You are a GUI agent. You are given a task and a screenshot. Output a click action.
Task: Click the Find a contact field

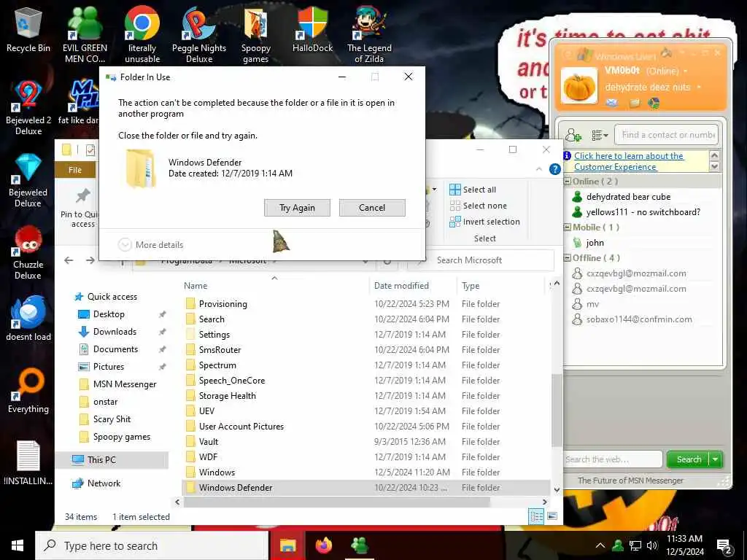click(667, 135)
